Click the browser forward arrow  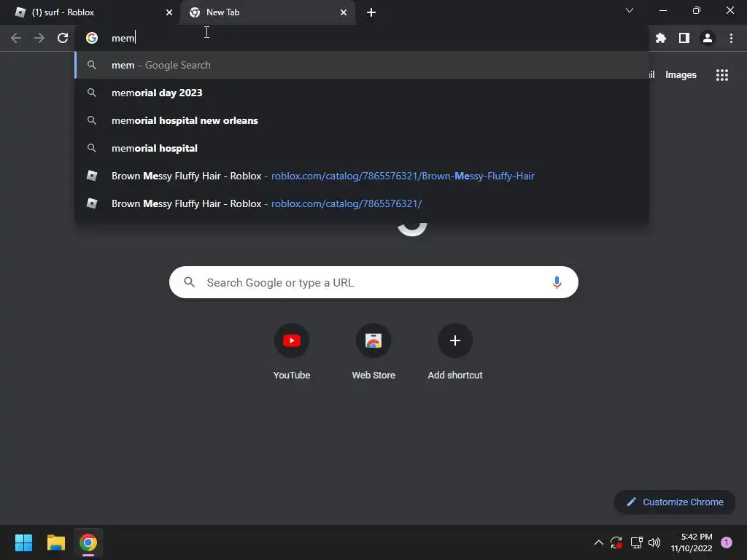(x=39, y=38)
